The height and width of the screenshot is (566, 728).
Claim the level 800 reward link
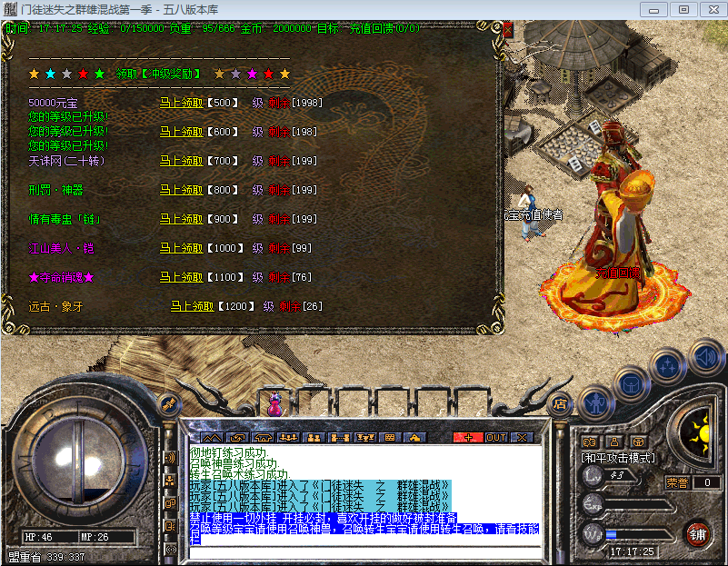(x=181, y=190)
